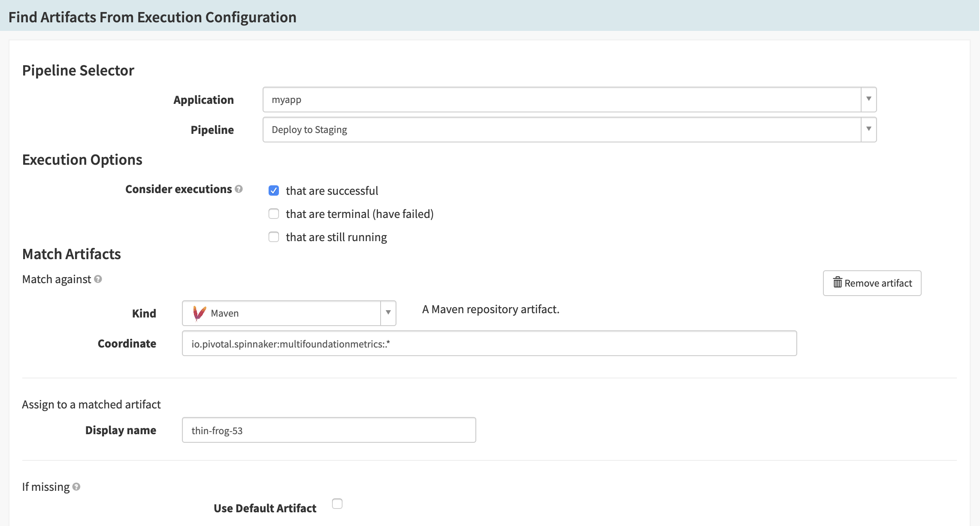980x526 pixels.
Task: Click the myapp application select box
Action: click(561, 100)
